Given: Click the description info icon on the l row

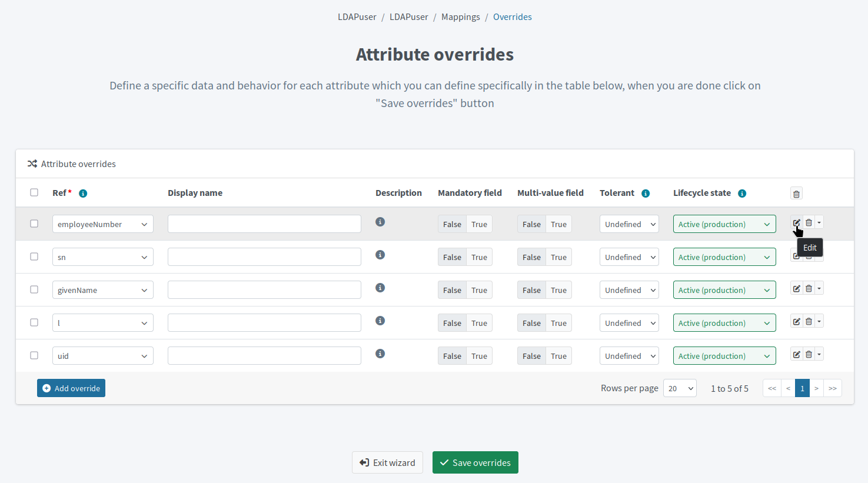Looking at the screenshot, I should point(380,321).
